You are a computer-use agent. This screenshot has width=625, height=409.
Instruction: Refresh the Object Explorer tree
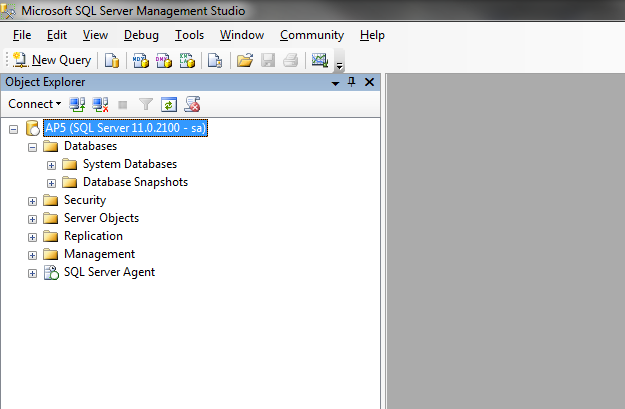click(x=169, y=103)
